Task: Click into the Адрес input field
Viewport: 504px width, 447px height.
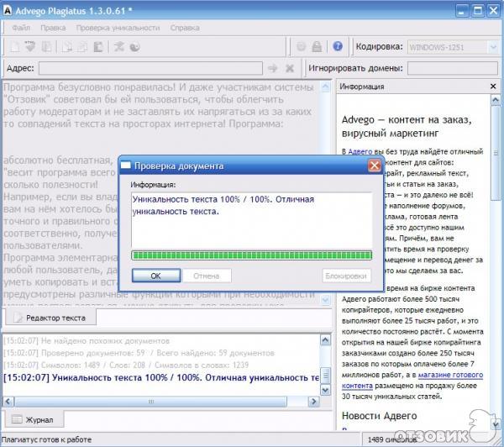Action: pos(150,68)
